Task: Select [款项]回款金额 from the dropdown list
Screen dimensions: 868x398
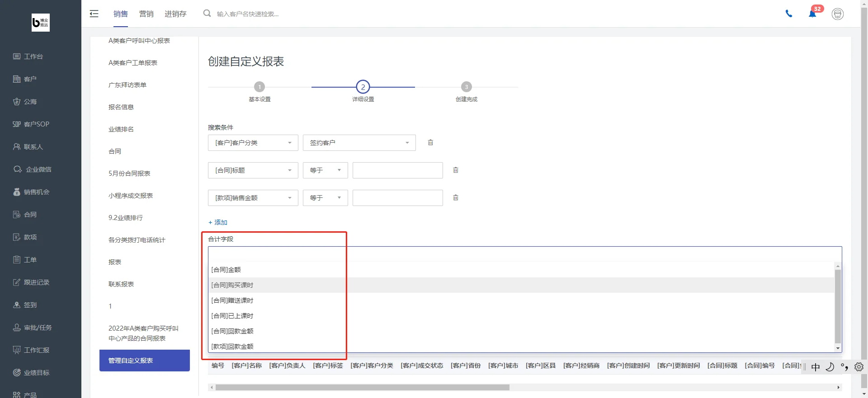Action: [521, 346]
